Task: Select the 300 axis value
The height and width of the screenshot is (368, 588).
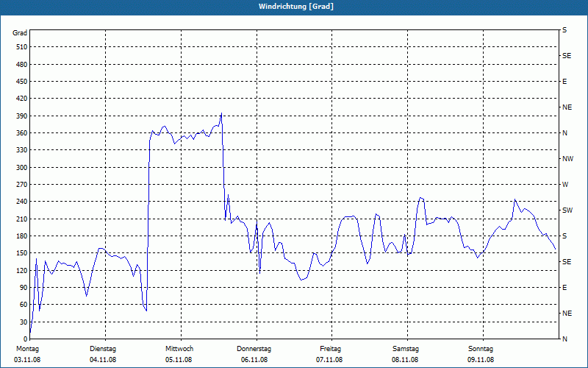Action: click(21, 168)
